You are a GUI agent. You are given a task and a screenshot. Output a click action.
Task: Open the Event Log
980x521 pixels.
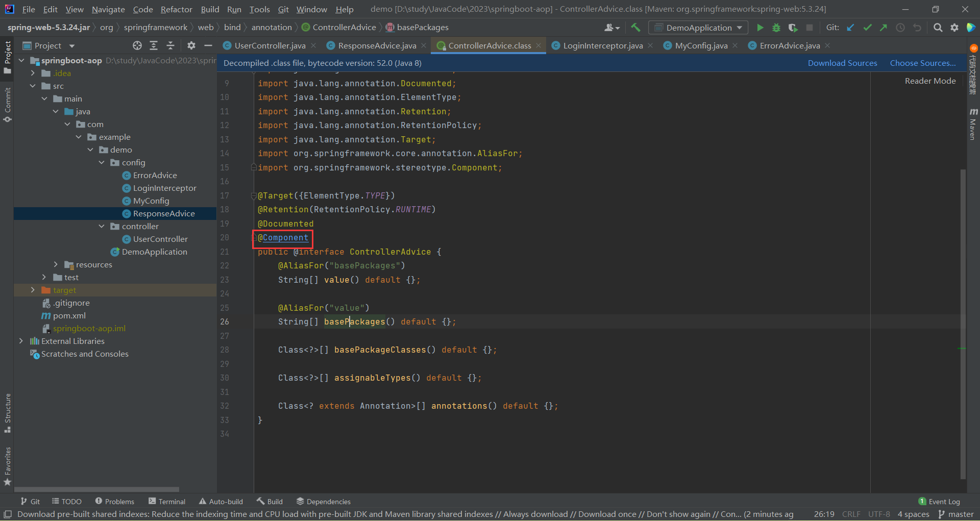[x=939, y=502]
